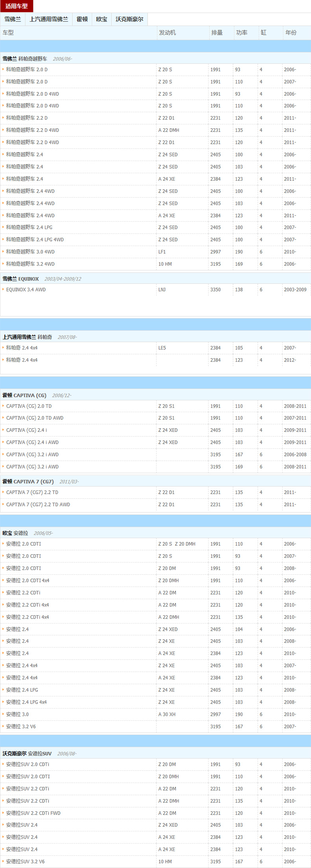The height and width of the screenshot is (868, 311).
Task: Open the 沃克斯豪尔 安德拉SUV group heading
Action: [x=27, y=753]
